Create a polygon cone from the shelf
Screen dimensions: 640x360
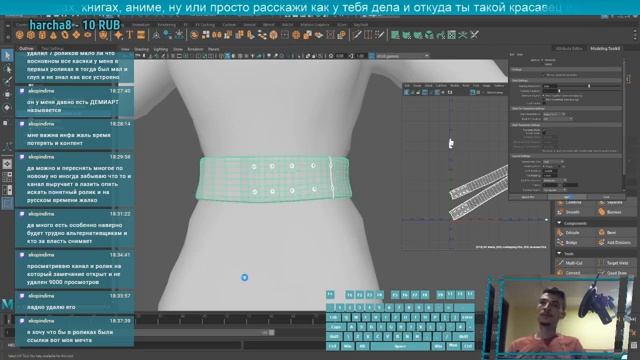[53, 36]
